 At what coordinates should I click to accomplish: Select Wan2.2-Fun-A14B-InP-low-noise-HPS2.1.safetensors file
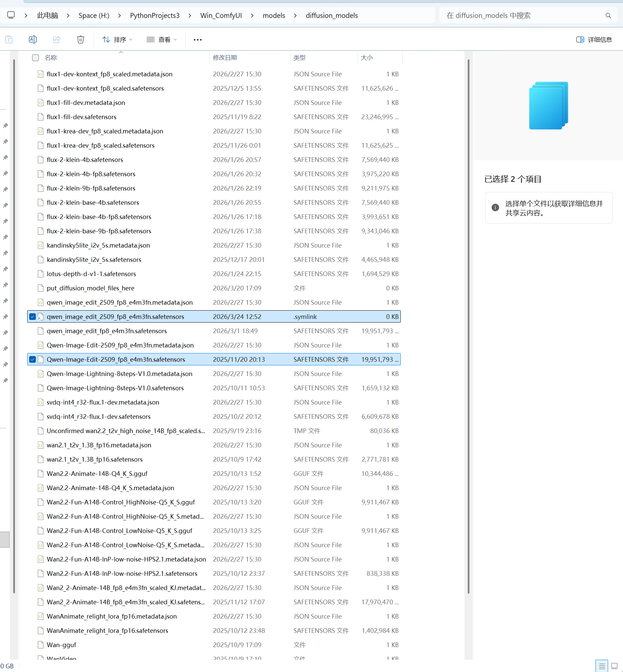click(214, 573)
